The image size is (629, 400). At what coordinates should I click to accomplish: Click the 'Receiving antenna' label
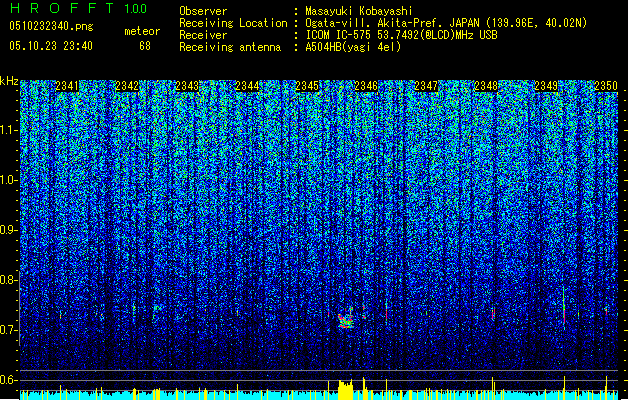coord(230,47)
